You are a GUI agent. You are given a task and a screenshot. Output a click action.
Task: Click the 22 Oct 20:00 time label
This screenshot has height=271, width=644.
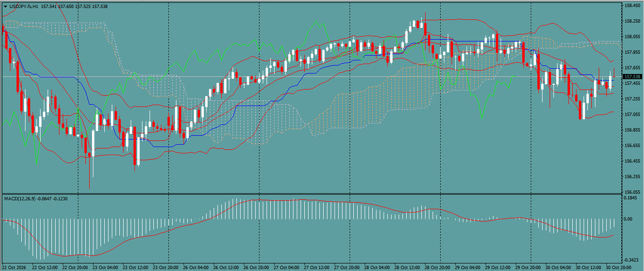75,267
